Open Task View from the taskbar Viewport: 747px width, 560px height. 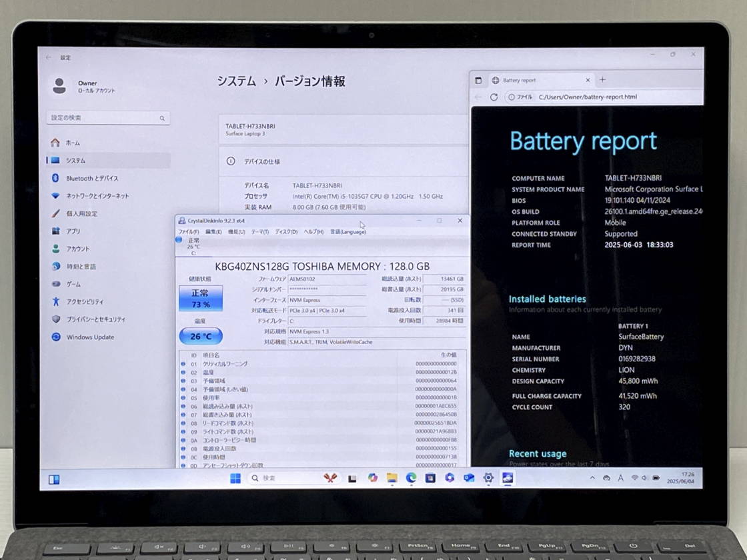click(352, 479)
